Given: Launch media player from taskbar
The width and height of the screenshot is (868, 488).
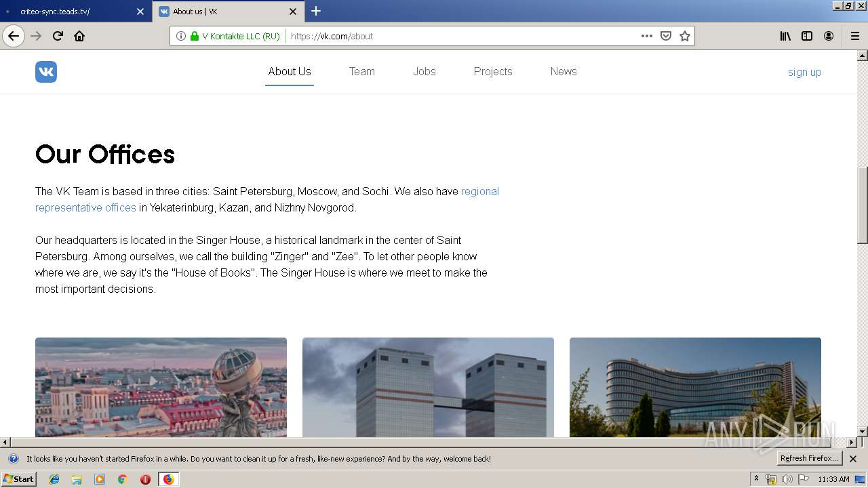Looking at the screenshot, I should pyautogui.click(x=100, y=479).
